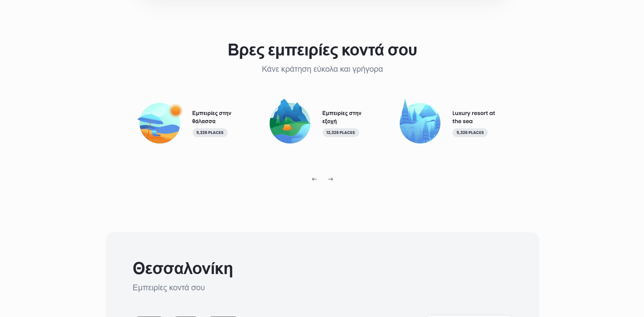The width and height of the screenshot is (644, 317).
Task: Click the orange sun on the beach illustration
Action: tap(175, 111)
